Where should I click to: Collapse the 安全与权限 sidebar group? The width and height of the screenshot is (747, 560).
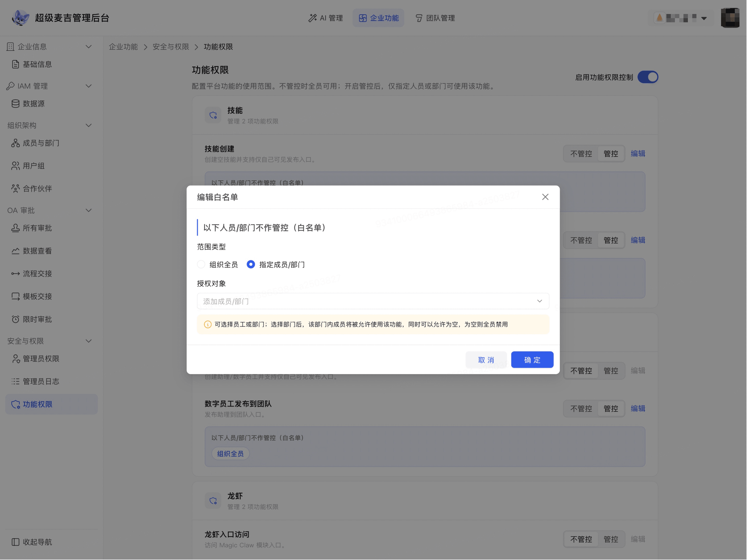[x=89, y=341]
